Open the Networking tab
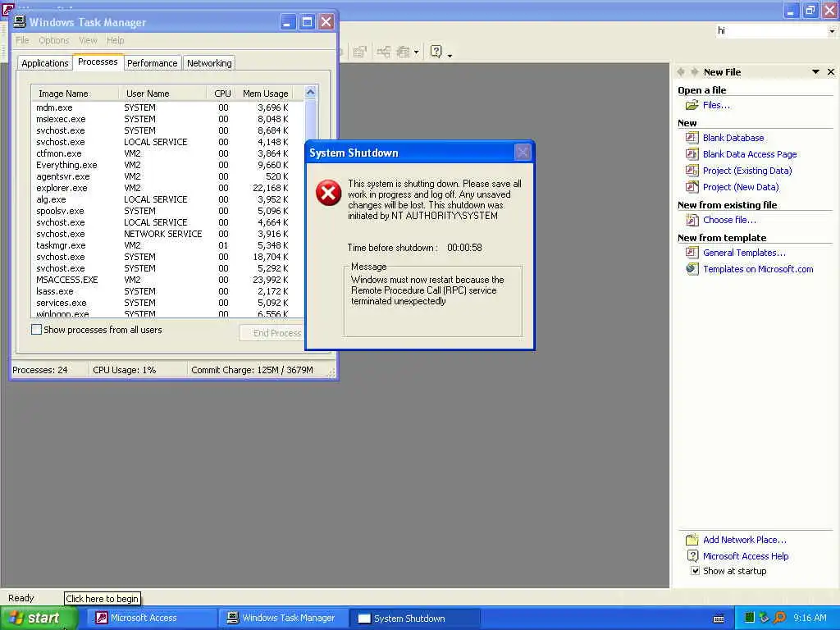Viewport: 840px width, 630px height. (x=209, y=63)
